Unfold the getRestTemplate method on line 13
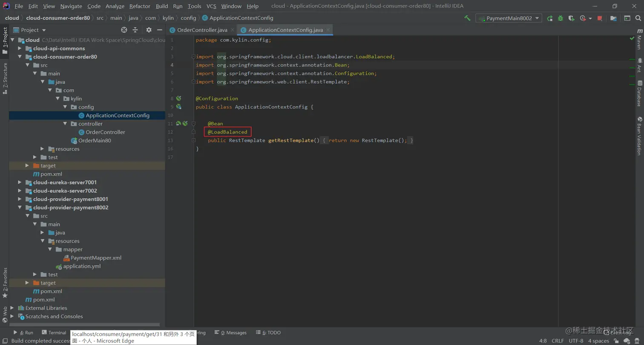This screenshot has height=345, width=644. (193, 140)
